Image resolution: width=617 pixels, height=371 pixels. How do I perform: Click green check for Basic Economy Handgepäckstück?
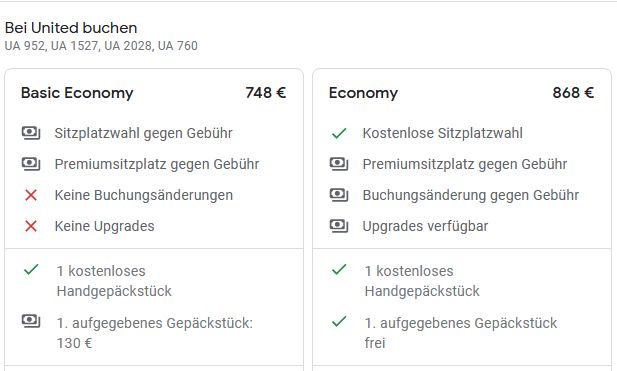(x=31, y=269)
